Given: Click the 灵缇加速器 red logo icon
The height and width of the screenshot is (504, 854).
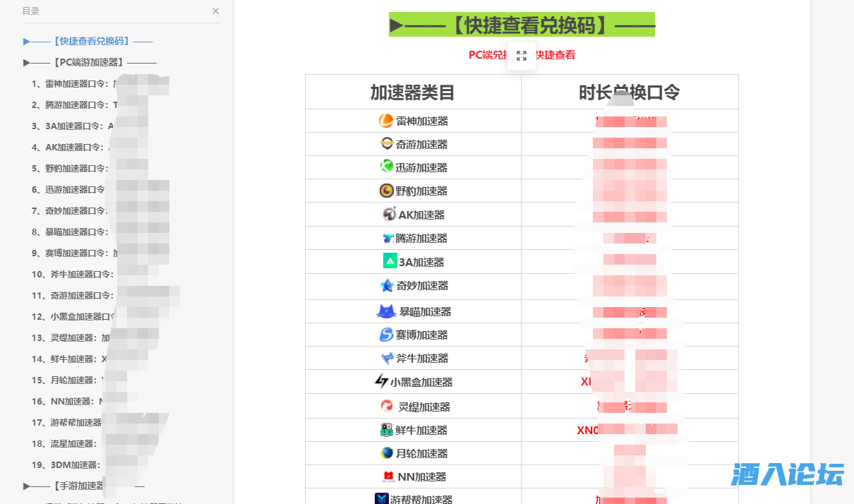Looking at the screenshot, I should (387, 407).
